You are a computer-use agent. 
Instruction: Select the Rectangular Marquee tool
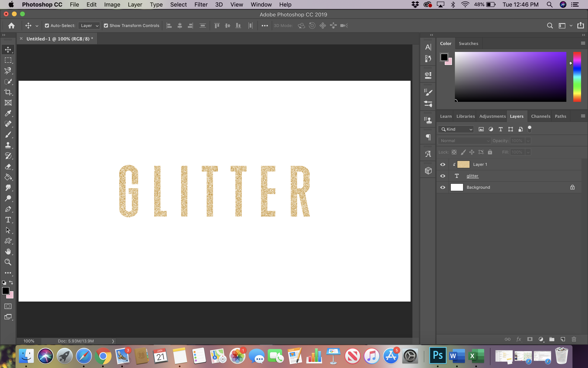8,60
